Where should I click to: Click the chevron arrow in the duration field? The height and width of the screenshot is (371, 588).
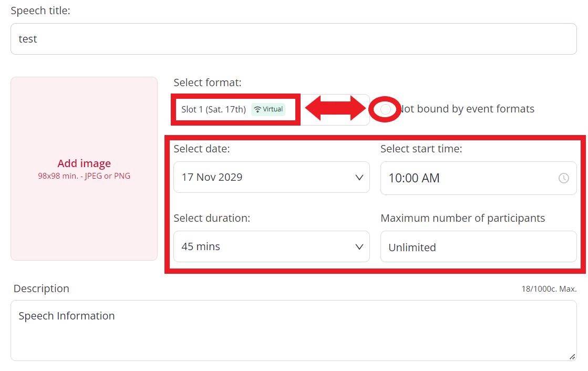[x=359, y=247]
